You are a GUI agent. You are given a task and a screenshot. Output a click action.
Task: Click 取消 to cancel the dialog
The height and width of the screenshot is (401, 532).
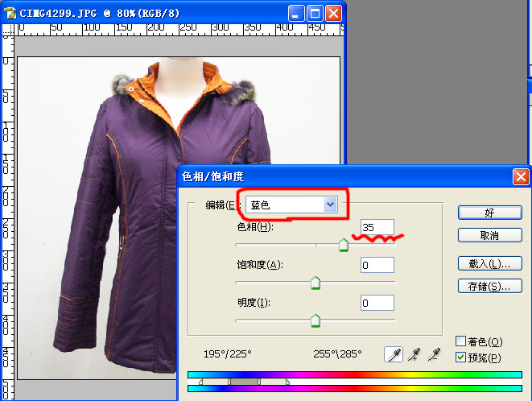click(x=490, y=235)
